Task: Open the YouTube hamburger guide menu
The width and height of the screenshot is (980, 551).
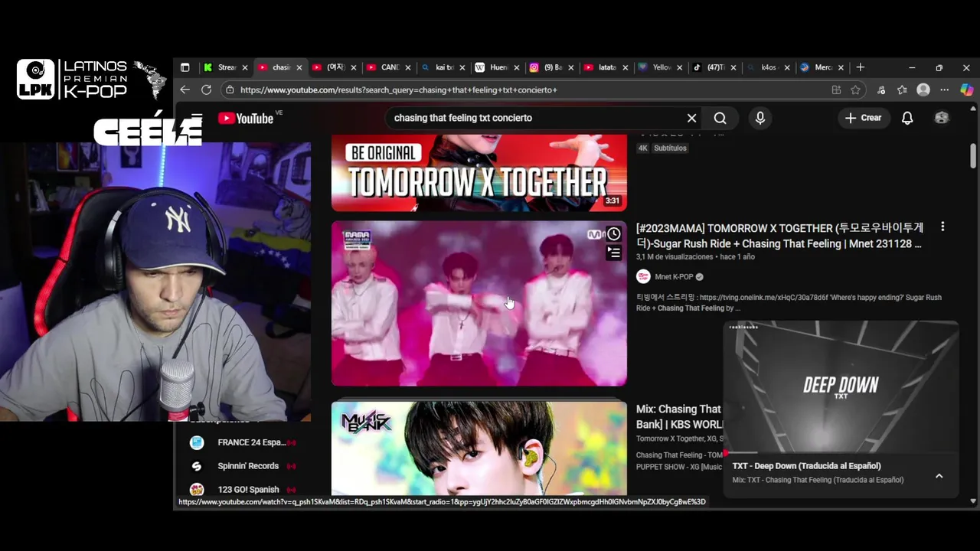Action: click(x=197, y=118)
